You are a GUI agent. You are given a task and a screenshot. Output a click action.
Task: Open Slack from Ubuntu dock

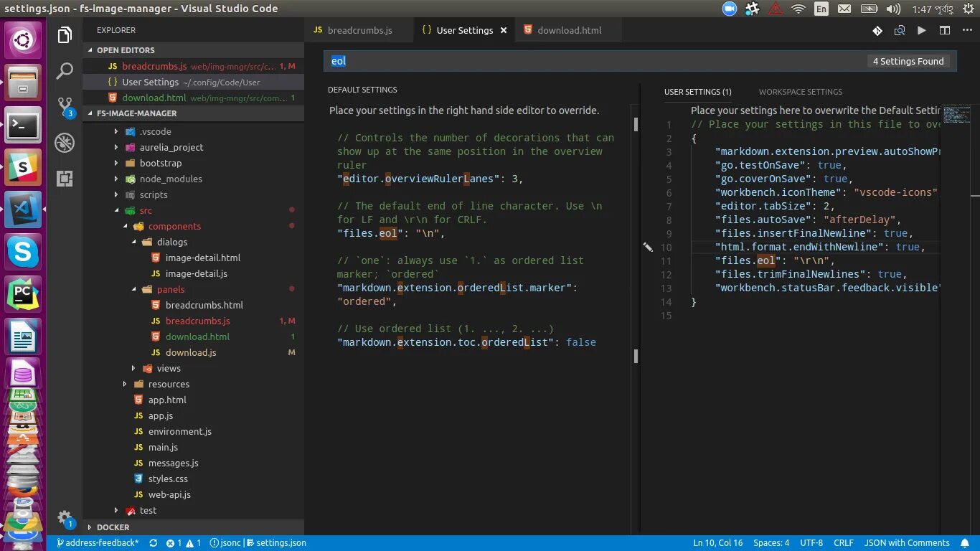[23, 167]
